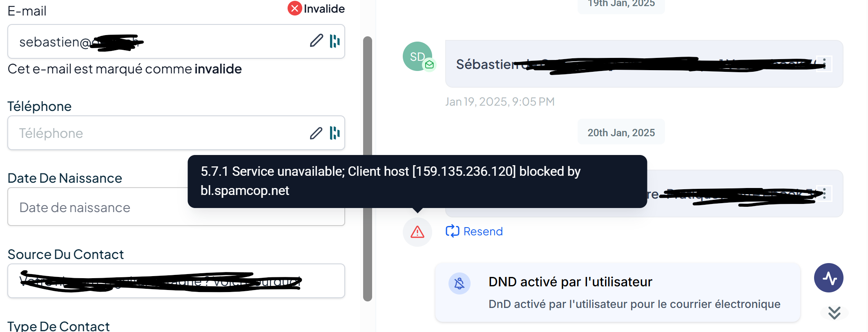Click the pencil edit icon in E-mail field

point(316,41)
